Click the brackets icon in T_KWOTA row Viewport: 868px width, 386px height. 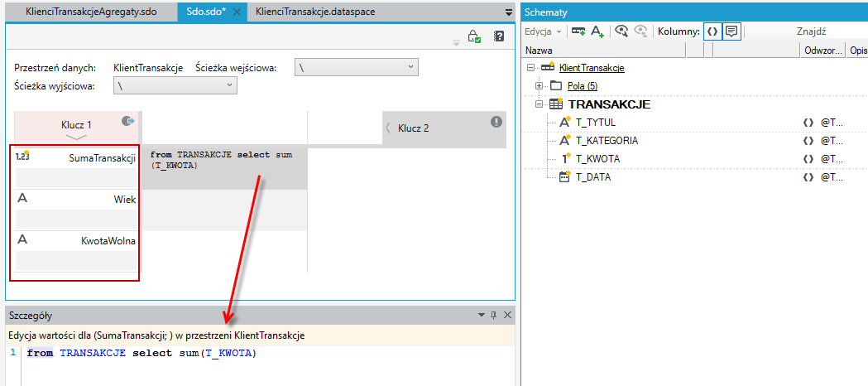(808, 159)
